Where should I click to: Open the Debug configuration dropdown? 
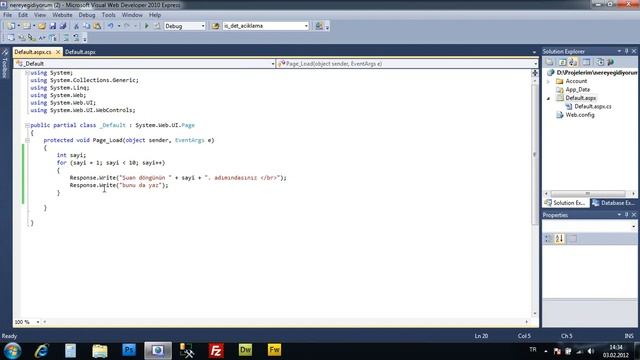[x=203, y=26]
